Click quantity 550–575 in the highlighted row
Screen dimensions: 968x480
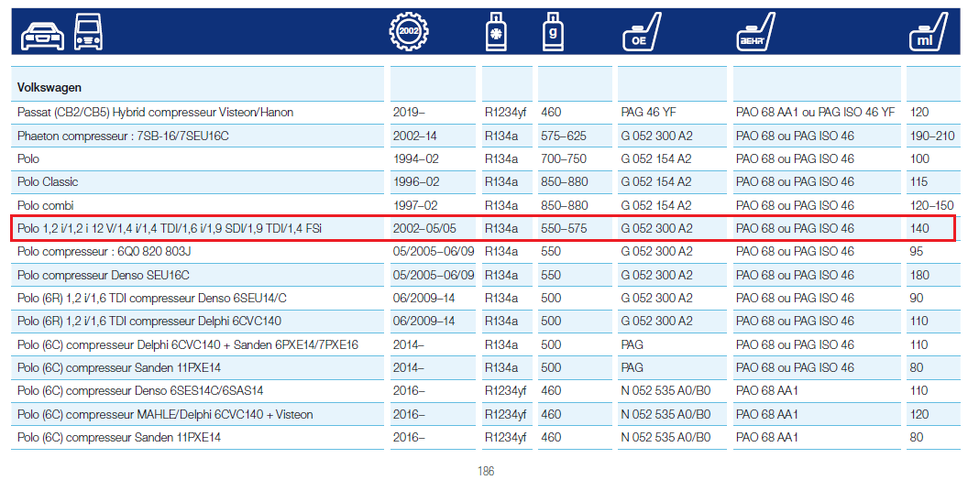point(564,229)
